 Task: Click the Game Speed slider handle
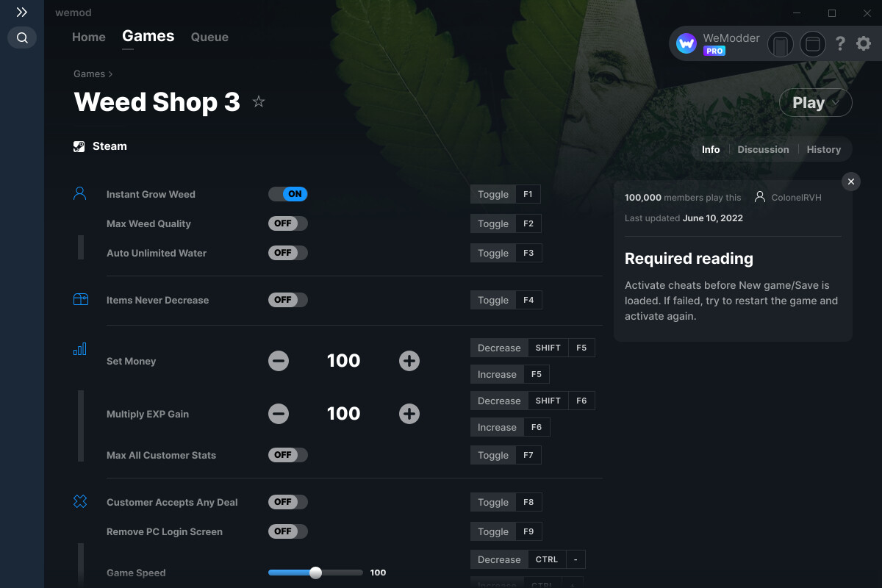[x=315, y=573]
